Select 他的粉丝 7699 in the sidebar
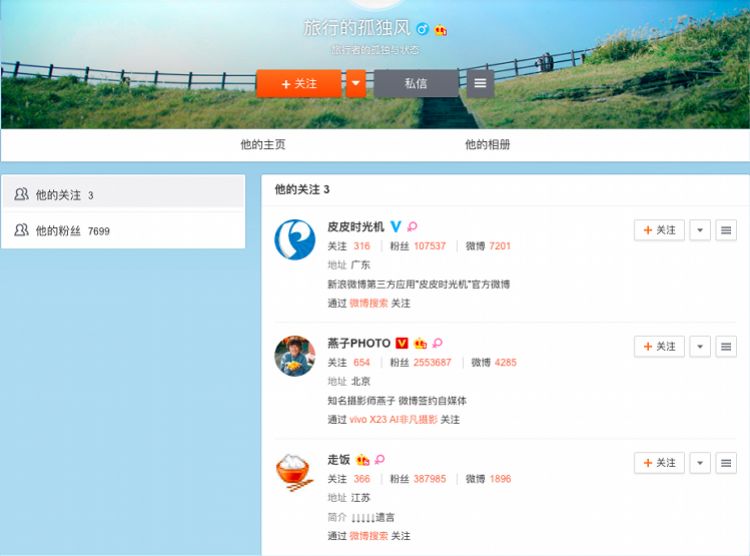Screen dimensions: 750x556 [x=123, y=231]
